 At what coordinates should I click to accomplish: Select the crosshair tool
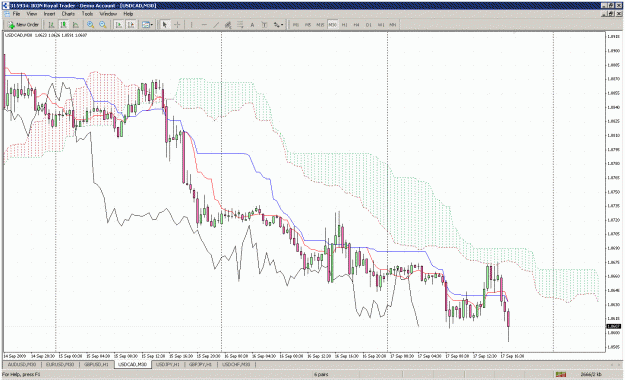pos(177,25)
